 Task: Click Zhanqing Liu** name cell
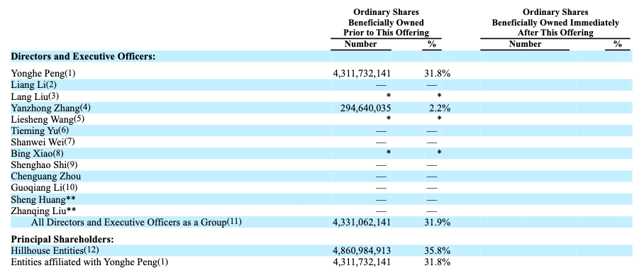tap(43, 211)
